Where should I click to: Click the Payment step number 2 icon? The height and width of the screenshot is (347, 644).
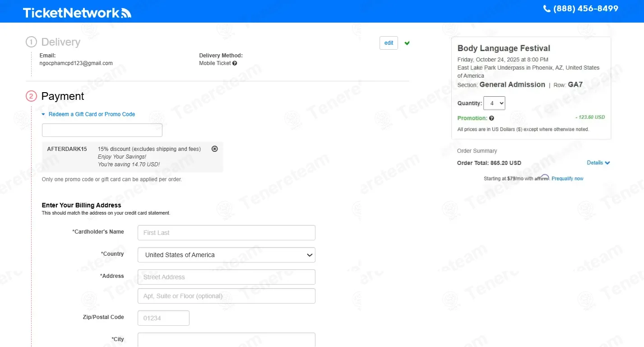(31, 96)
